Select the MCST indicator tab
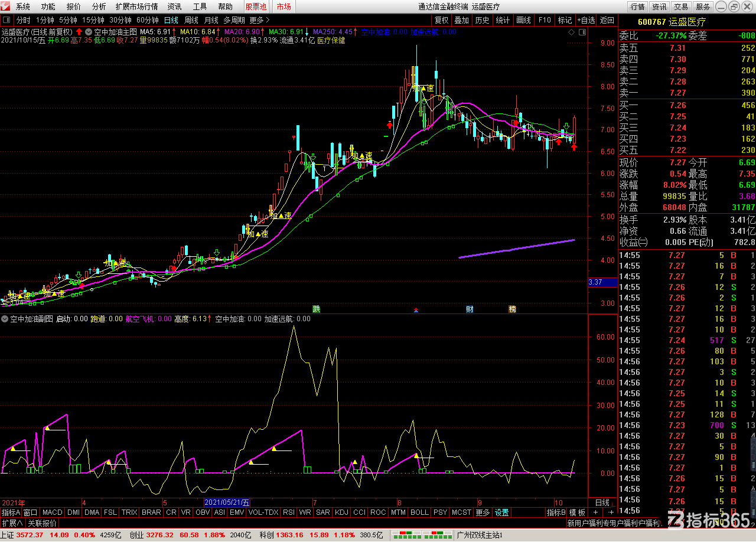The width and height of the screenshot is (756, 542). pos(462,512)
